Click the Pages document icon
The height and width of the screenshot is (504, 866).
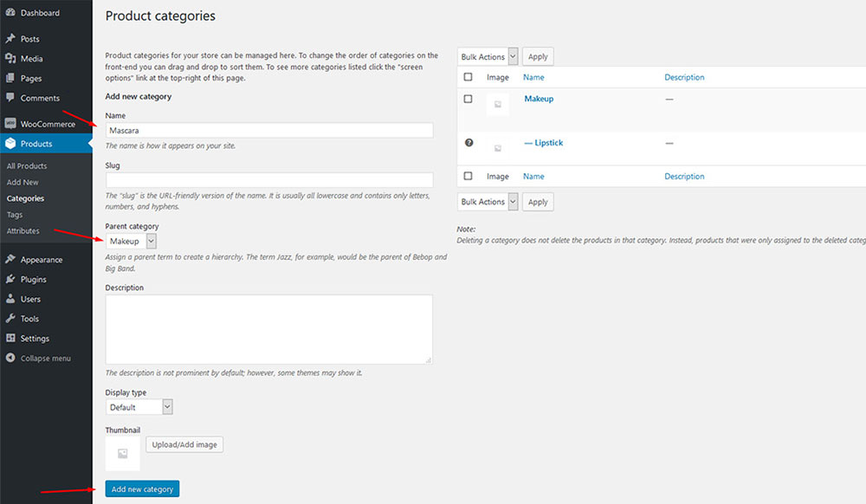pos(10,78)
